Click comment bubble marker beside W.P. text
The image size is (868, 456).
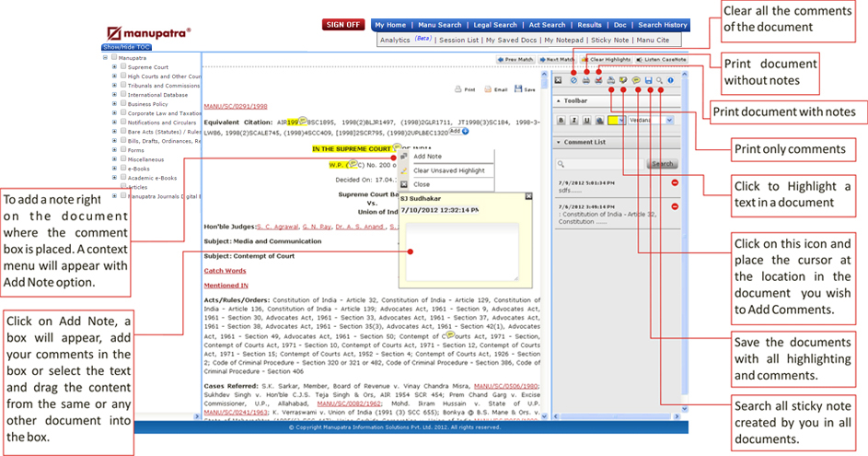click(353, 164)
